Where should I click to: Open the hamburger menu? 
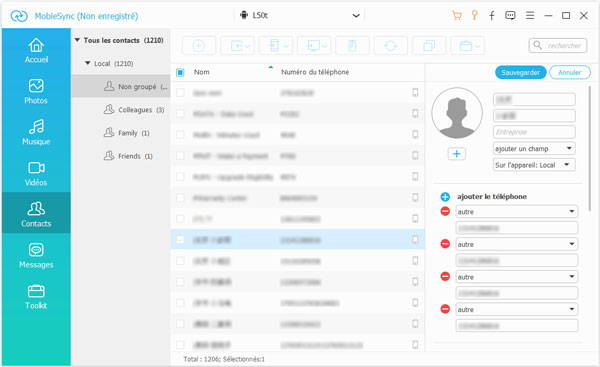click(x=530, y=15)
